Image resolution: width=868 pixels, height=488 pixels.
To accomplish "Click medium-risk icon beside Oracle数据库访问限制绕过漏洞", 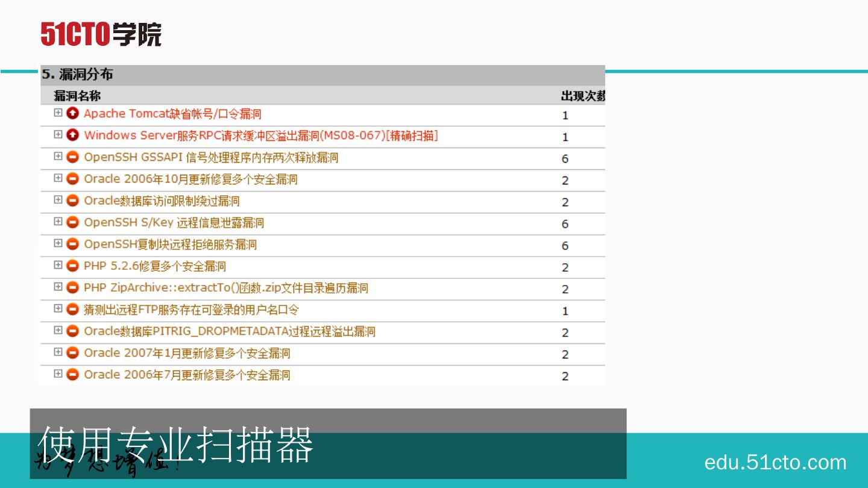I will coord(73,201).
